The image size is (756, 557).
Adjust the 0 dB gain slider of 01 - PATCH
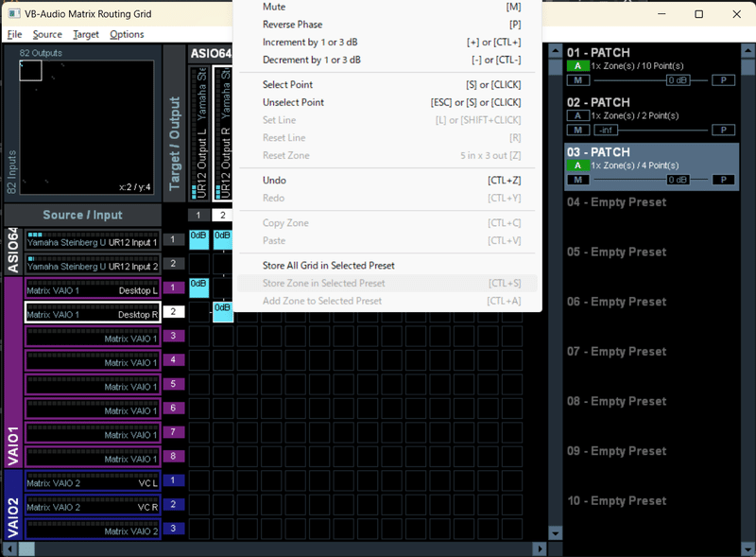[678, 80]
